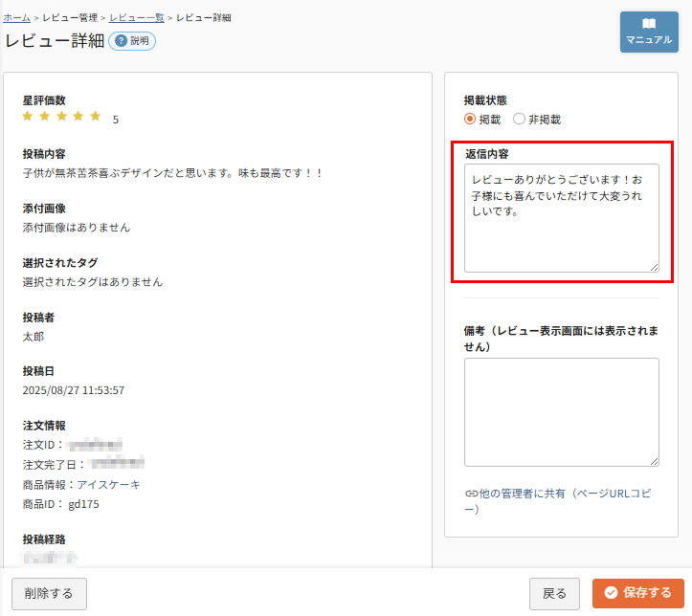Click the checkmark icon in 保存する button

pos(611,593)
